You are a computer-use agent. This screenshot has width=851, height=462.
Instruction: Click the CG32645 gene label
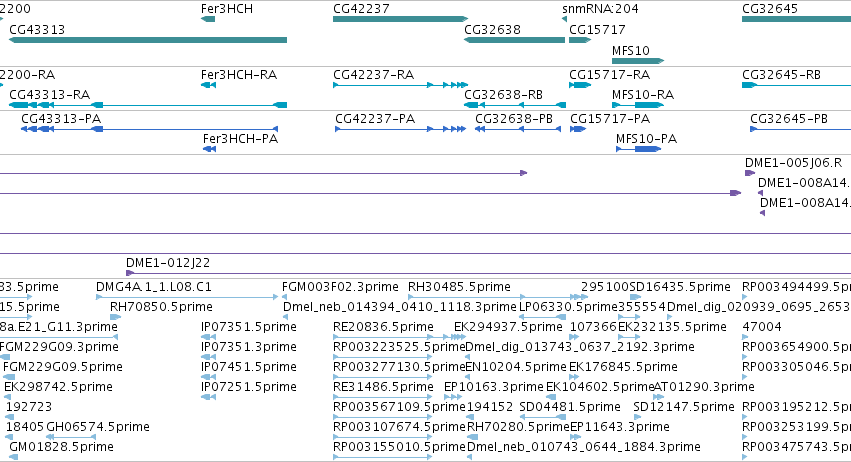click(770, 9)
